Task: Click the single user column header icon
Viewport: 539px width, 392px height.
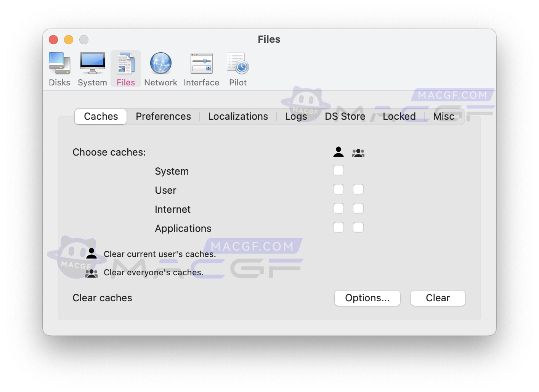Action: tap(338, 152)
